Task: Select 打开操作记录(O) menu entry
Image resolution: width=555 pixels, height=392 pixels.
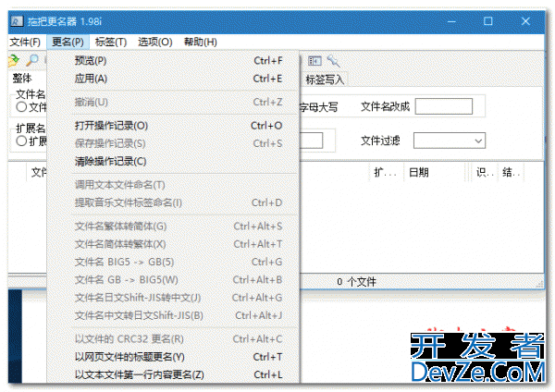Action: (174, 126)
